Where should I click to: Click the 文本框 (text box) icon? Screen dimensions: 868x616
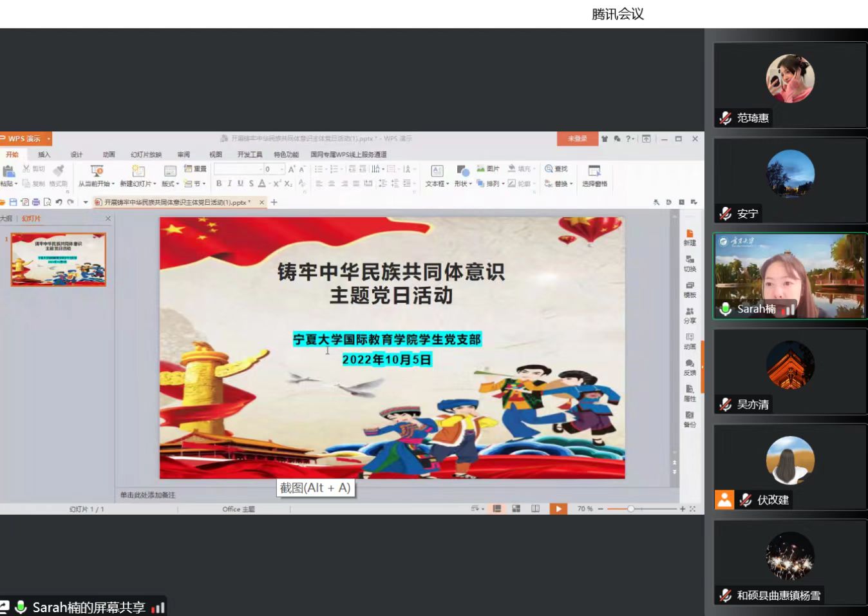[x=437, y=171]
